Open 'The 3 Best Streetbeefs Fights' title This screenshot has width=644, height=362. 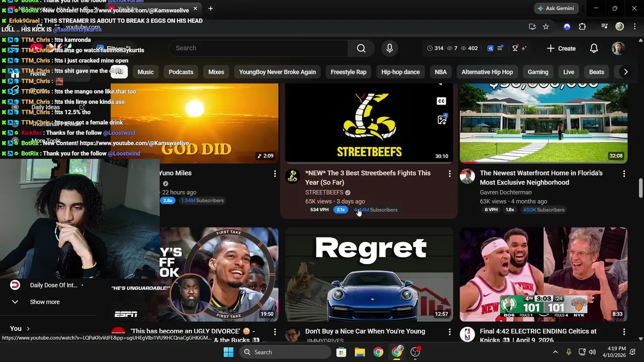click(x=368, y=177)
